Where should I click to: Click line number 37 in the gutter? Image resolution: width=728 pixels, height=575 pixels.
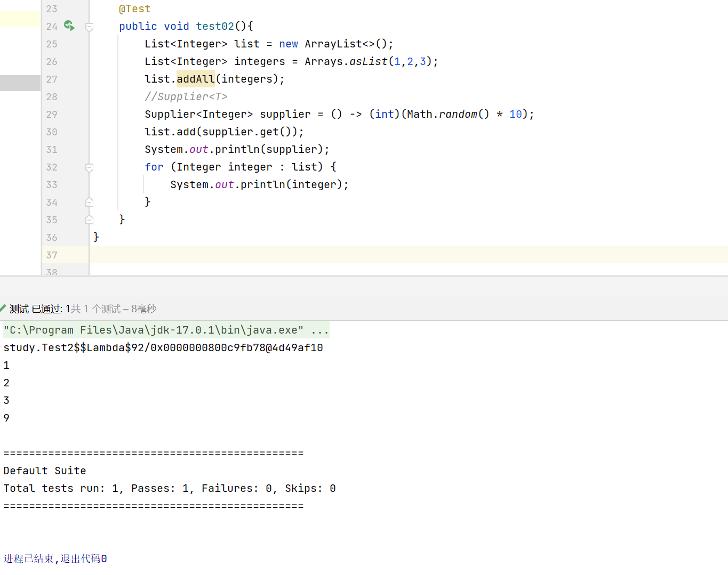(52, 255)
